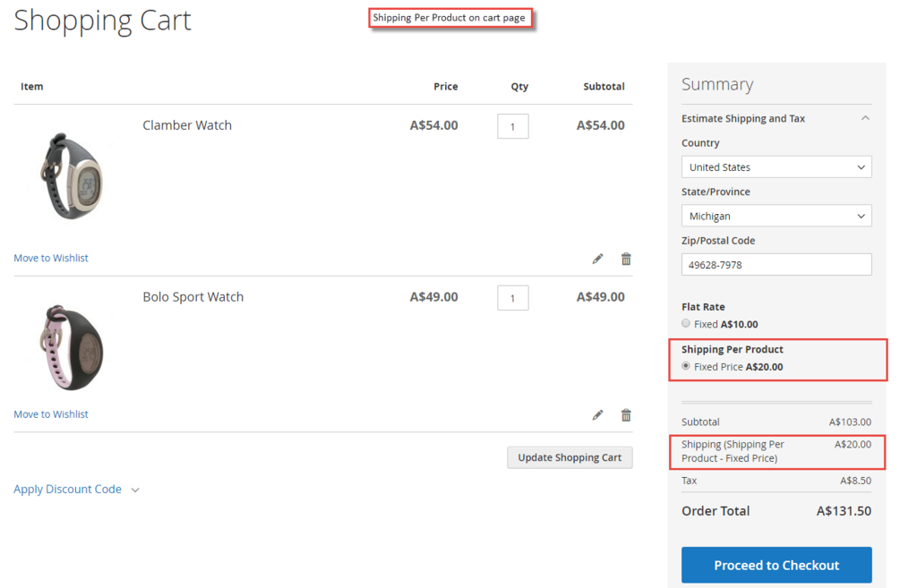The width and height of the screenshot is (900, 588).
Task: Move Bolo Sport Watch to Wishlist
Action: (51, 414)
